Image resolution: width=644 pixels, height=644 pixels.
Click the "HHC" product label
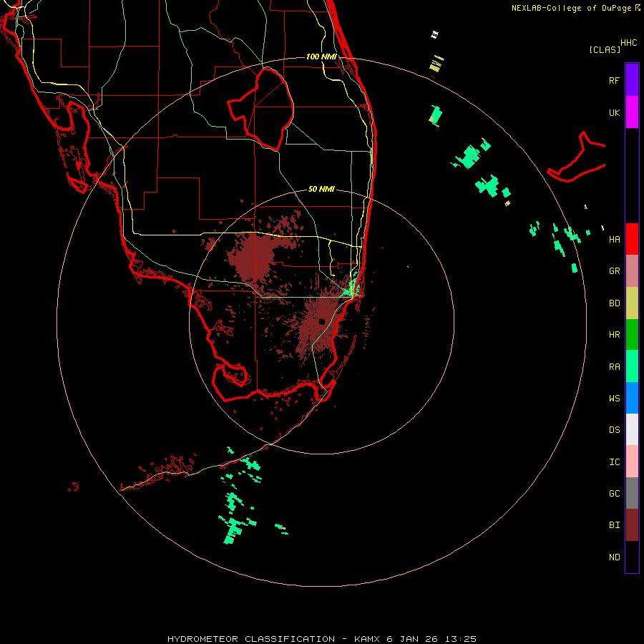click(x=628, y=43)
